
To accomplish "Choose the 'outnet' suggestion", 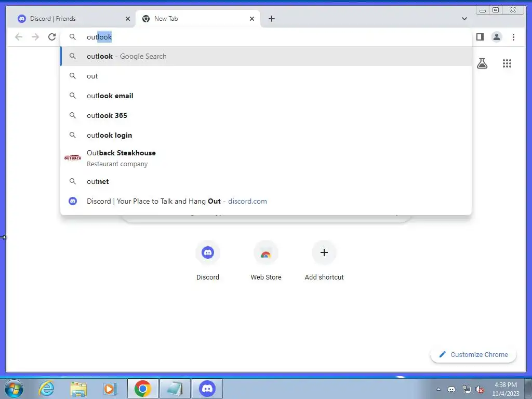I will (266, 181).
